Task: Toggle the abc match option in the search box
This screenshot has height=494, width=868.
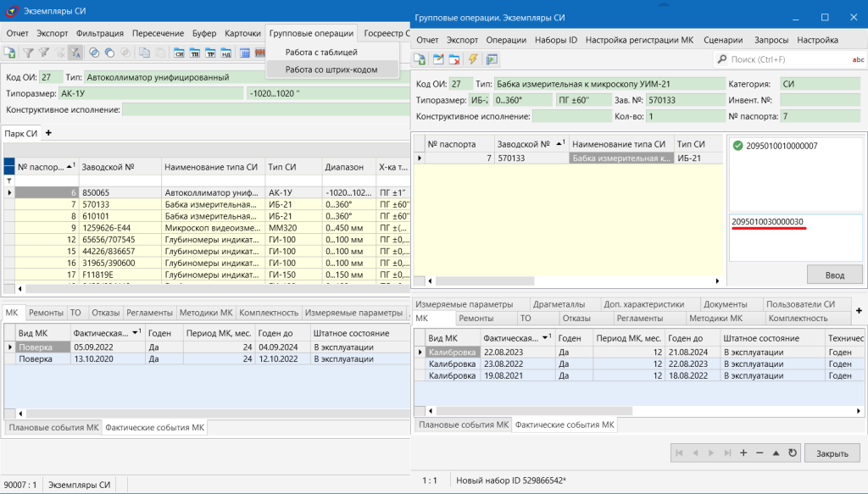Action: coord(858,59)
